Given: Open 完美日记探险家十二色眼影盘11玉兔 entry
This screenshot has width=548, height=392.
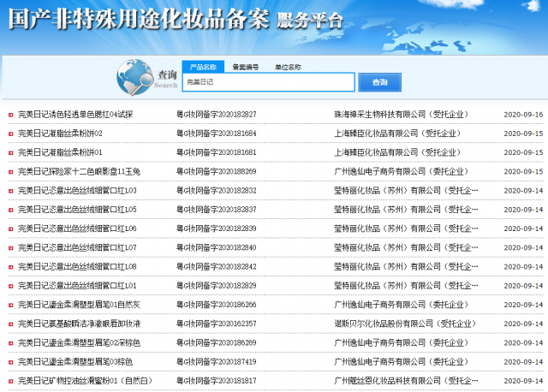Looking at the screenshot, I should 80,171.
